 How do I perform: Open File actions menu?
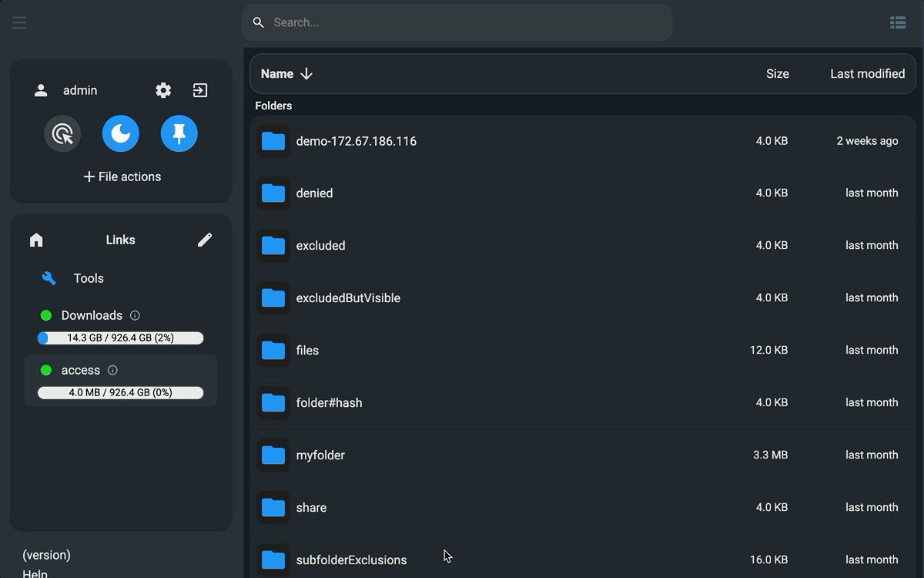[122, 176]
